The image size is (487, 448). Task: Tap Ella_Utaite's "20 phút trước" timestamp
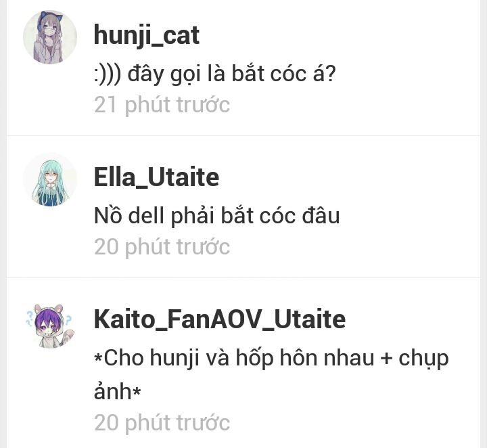(x=162, y=247)
